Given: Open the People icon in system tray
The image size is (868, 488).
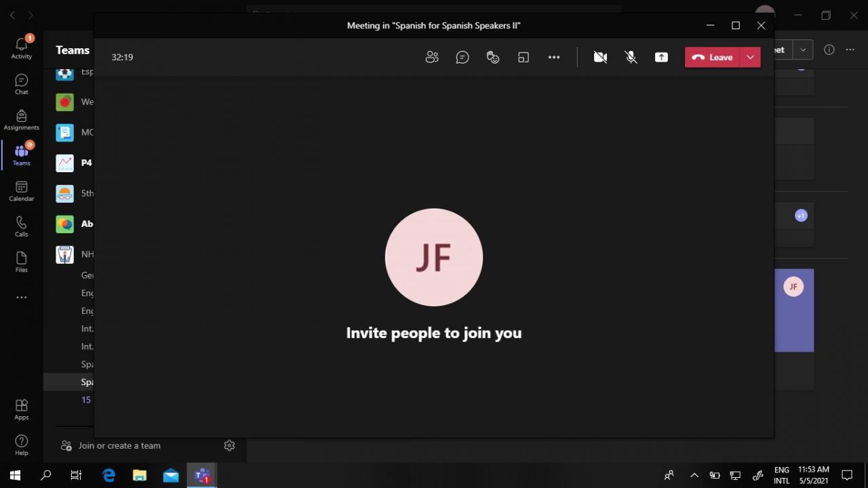Looking at the screenshot, I should [669, 475].
